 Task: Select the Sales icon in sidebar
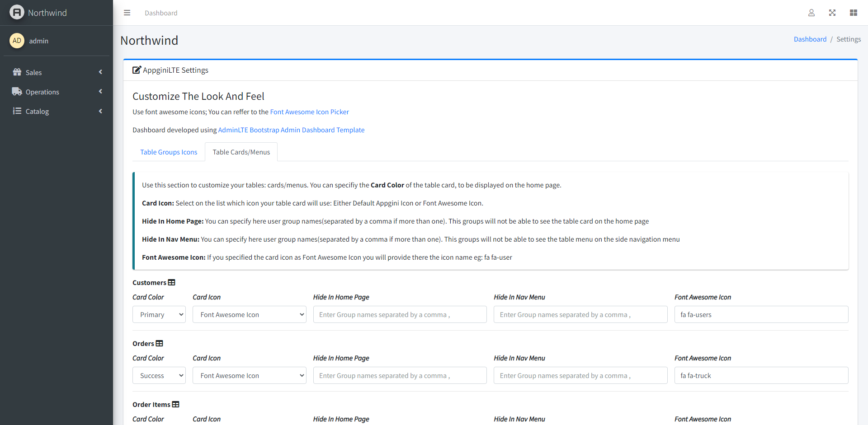pyautogui.click(x=17, y=72)
